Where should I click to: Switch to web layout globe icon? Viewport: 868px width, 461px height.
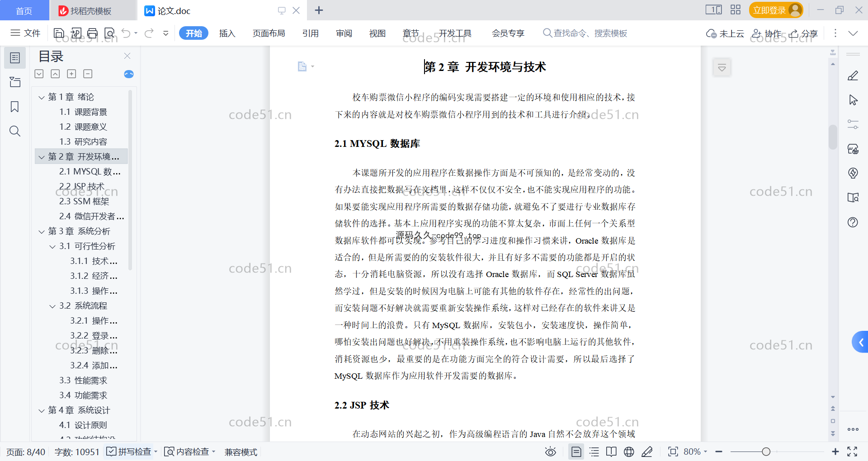629,452
